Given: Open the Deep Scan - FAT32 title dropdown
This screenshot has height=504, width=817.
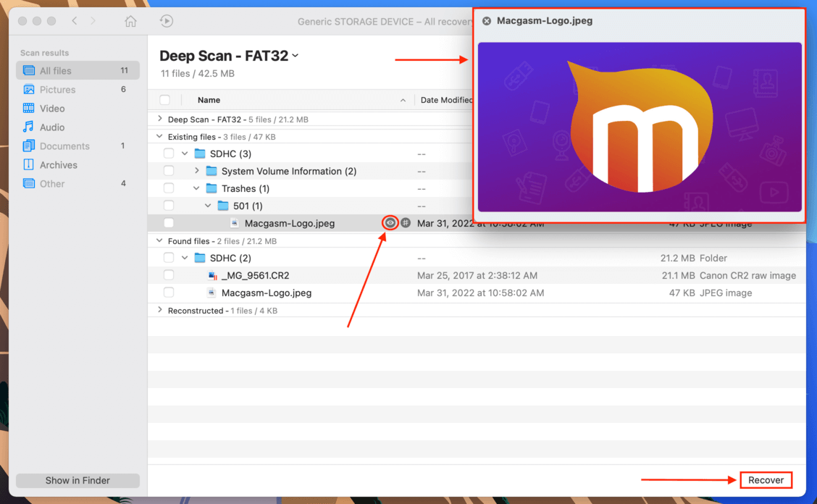Looking at the screenshot, I should tap(296, 56).
